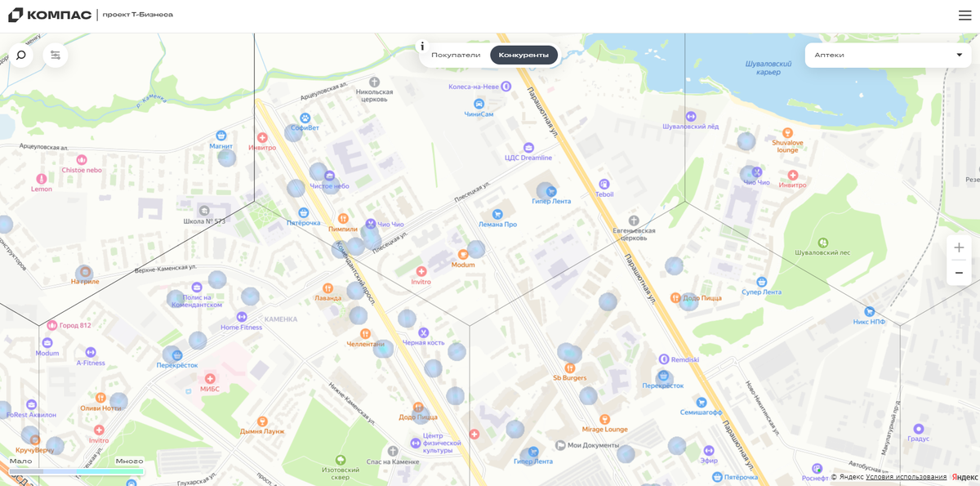This screenshot has height=486, width=980.
Task: Click the ЧиниСам car service marker
Action: 479,104
